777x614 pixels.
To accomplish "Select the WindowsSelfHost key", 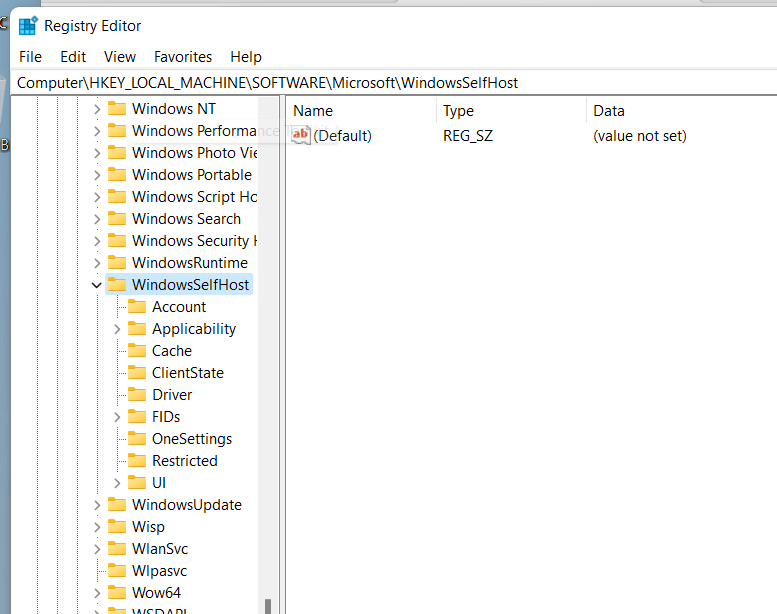I will 190,285.
